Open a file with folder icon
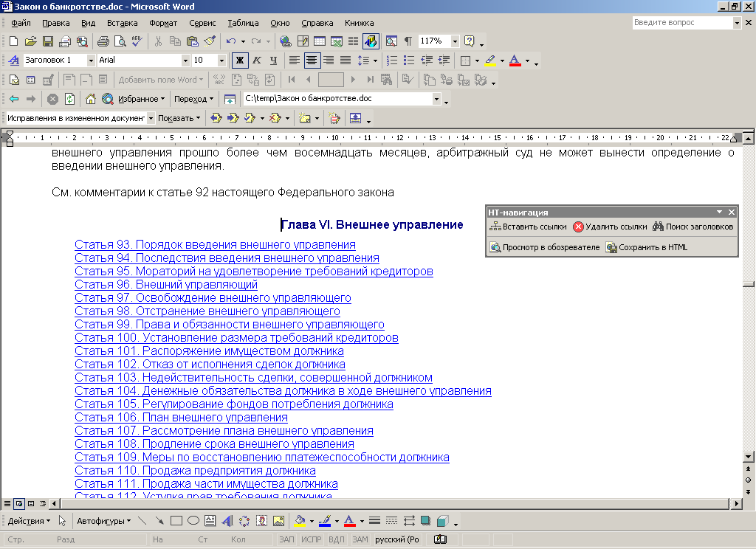The width and height of the screenshot is (756, 549). tap(30, 41)
